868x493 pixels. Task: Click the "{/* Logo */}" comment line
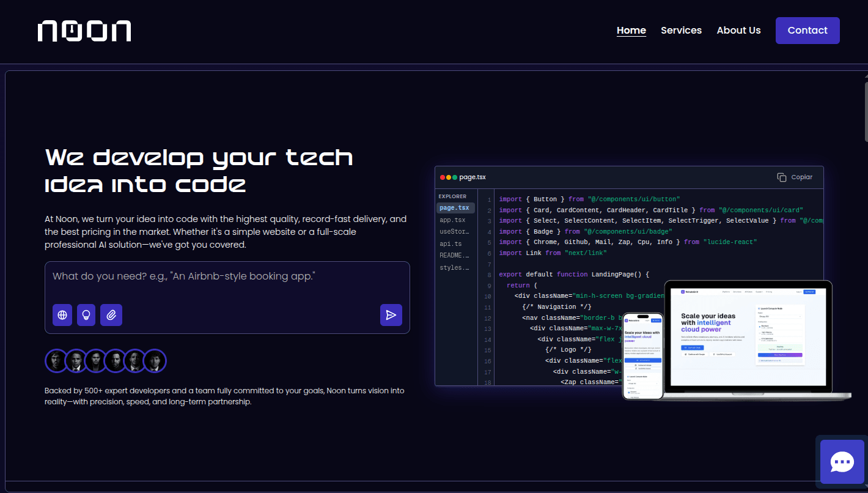568,349
